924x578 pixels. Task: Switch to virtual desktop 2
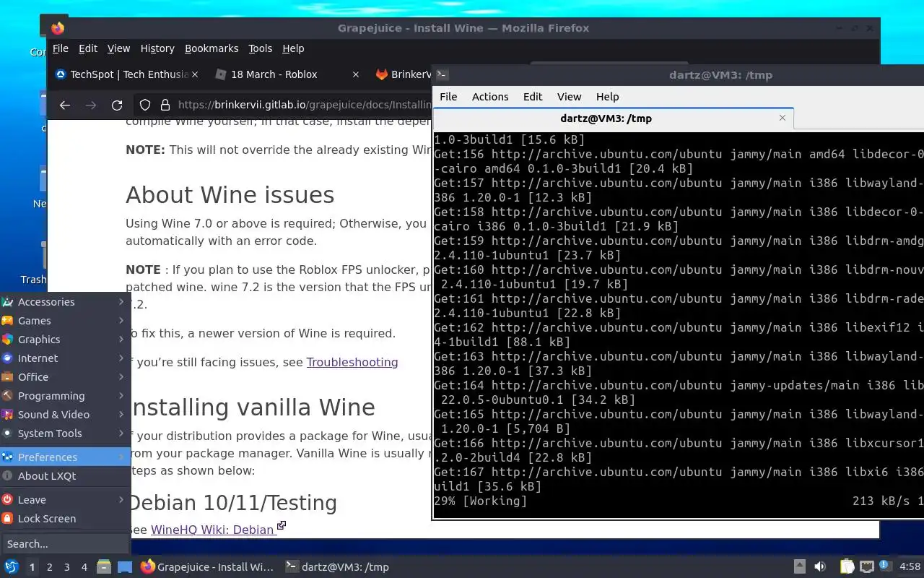(49, 567)
